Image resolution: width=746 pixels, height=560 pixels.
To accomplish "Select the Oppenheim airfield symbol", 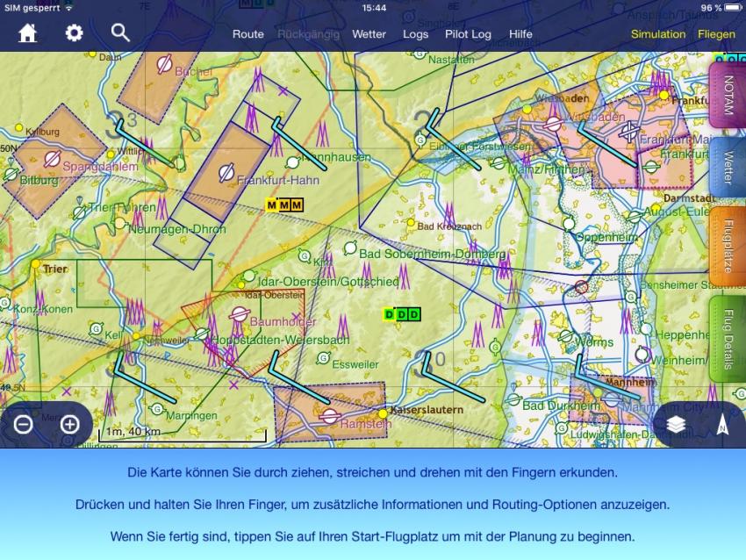I will 569,223.
